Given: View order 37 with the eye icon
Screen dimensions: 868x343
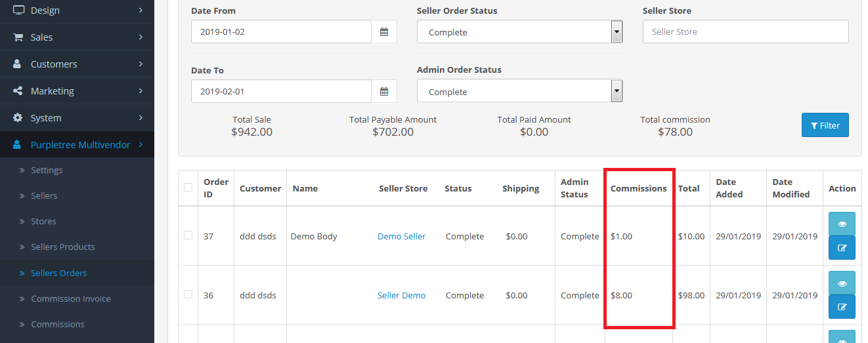Looking at the screenshot, I should click(x=842, y=224).
